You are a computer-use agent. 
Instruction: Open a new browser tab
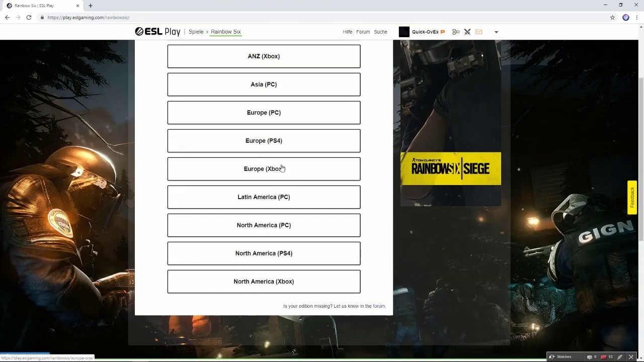point(91,6)
